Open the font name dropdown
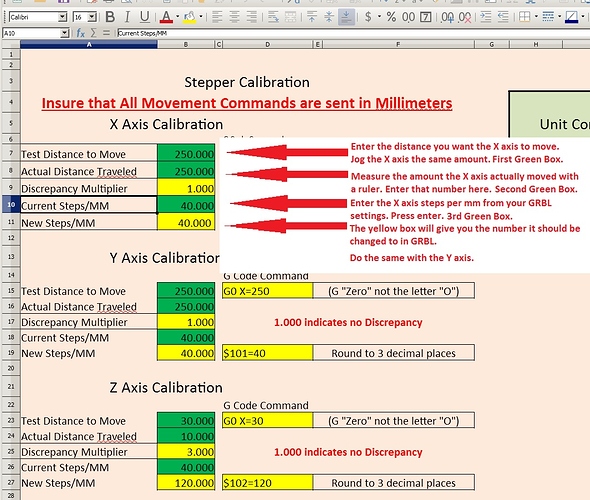This screenshot has height=500, width=590. coord(62,17)
